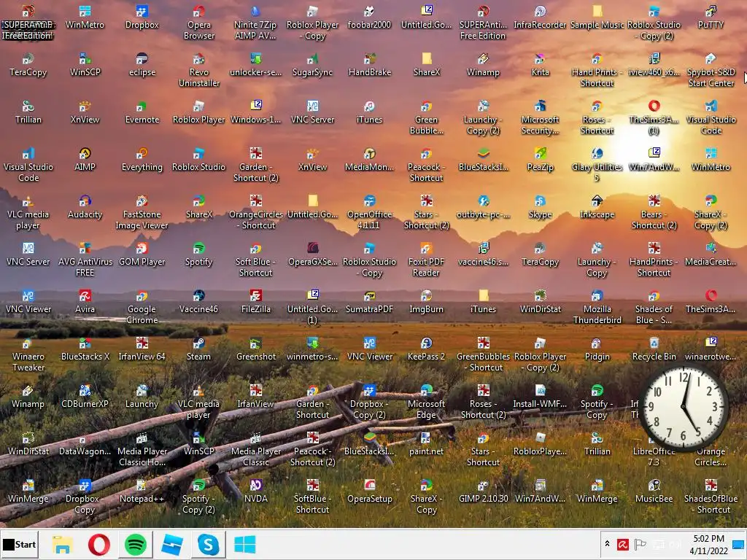Show hidden system tray icons
This screenshot has width=747, height=560.
[x=607, y=544]
